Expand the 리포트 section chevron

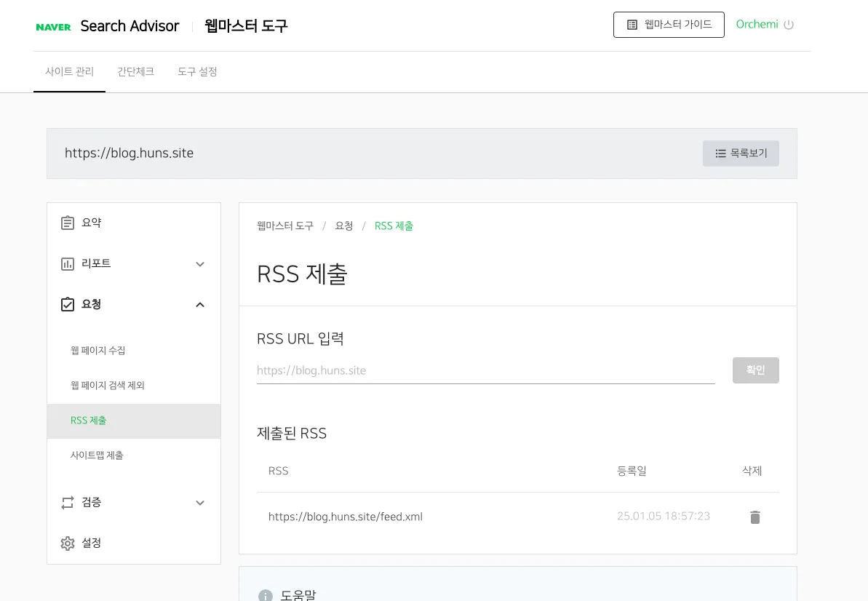200,264
